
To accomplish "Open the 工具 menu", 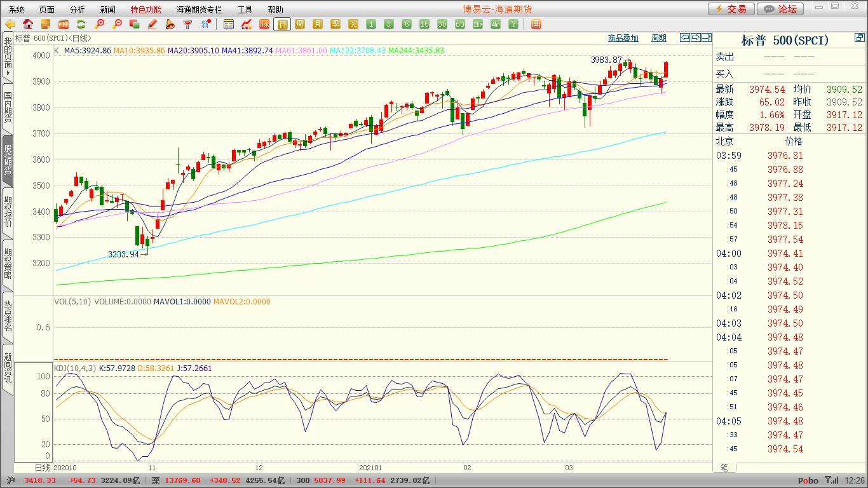I will click(245, 10).
